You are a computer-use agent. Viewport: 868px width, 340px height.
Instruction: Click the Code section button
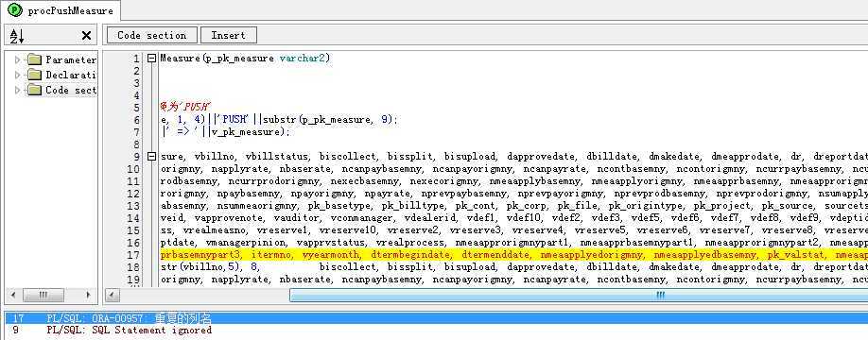tap(151, 35)
